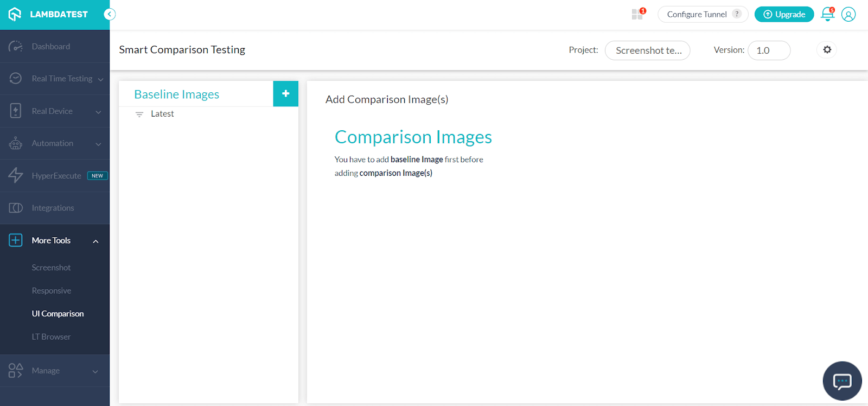The width and height of the screenshot is (868, 406).
Task: Click the Integrations icon in sidebar
Action: tap(16, 208)
